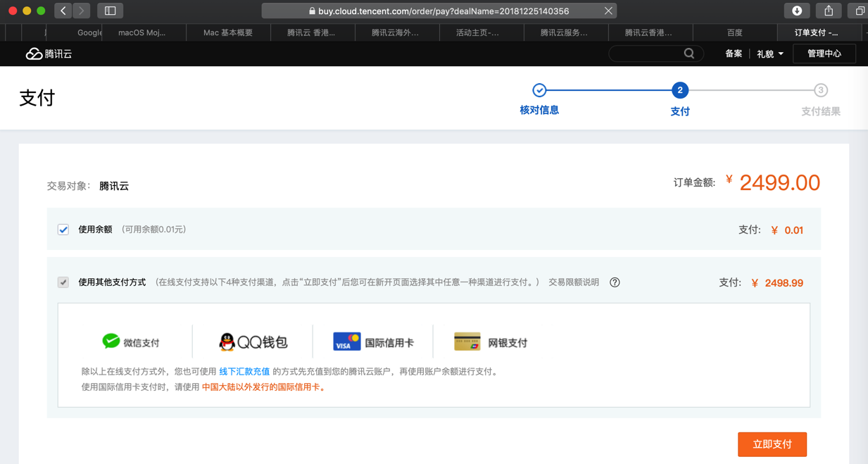Click the 立即支付 pay now button
The image size is (868, 464).
[772, 444]
